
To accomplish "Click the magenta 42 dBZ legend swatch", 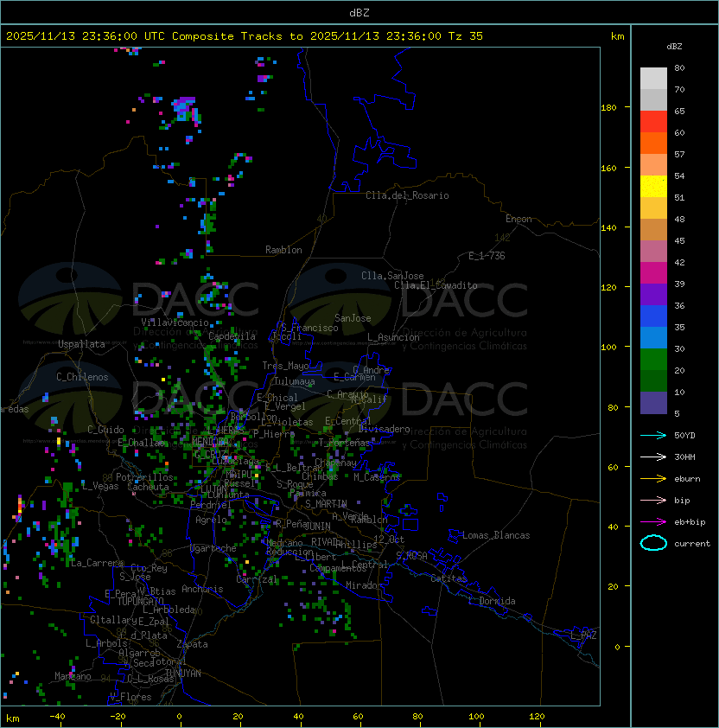I will pyautogui.click(x=653, y=273).
